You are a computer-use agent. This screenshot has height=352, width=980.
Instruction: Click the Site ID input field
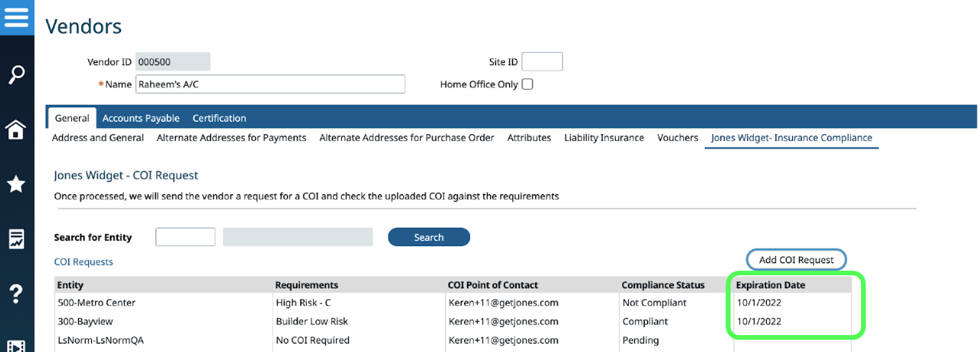[x=542, y=62]
